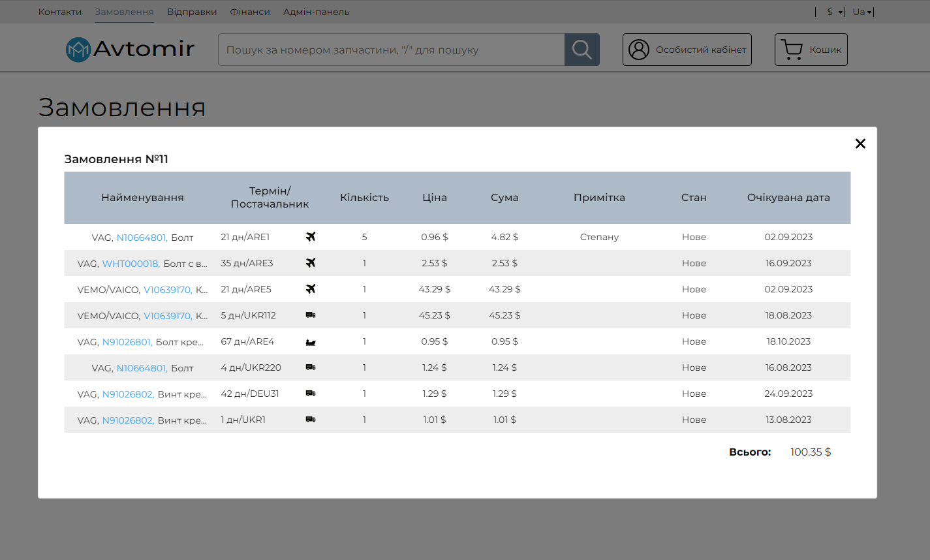Click the sum cell 45.23 $

[x=504, y=315]
